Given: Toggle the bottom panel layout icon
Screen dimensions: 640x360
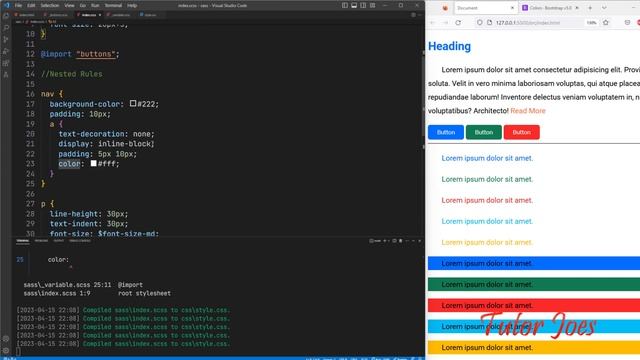Looking at the screenshot, I should coord(354,5).
